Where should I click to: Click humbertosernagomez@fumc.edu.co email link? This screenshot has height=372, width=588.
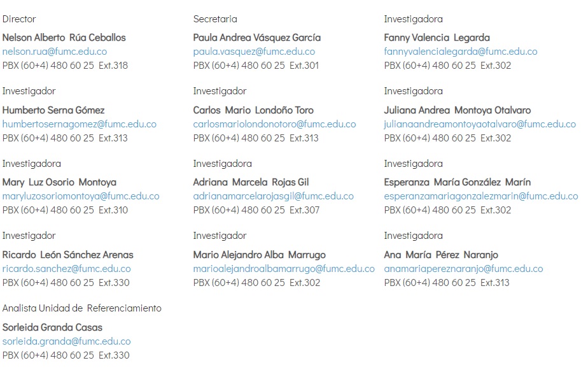[x=80, y=124]
